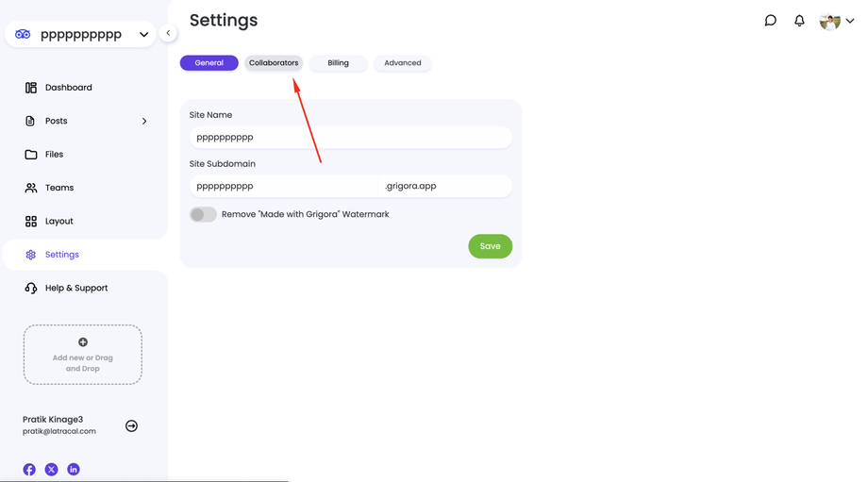Open the LinkedIn social icon

[74, 470]
